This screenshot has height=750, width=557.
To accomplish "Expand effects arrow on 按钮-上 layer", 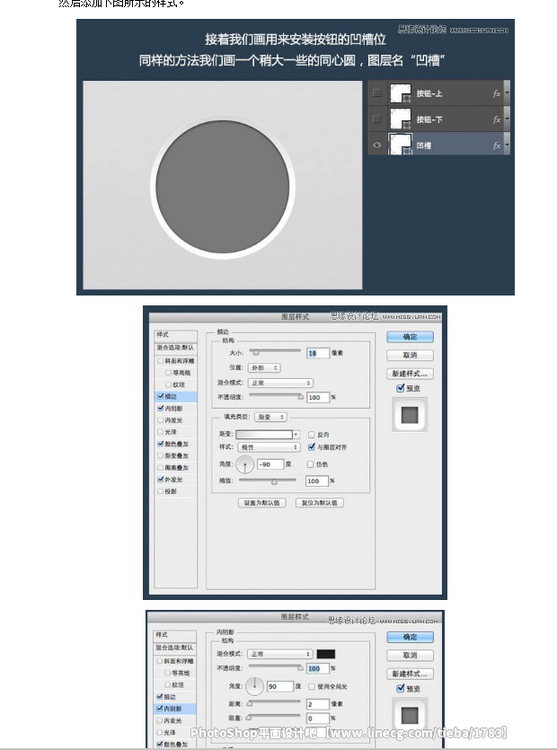I will [x=507, y=93].
